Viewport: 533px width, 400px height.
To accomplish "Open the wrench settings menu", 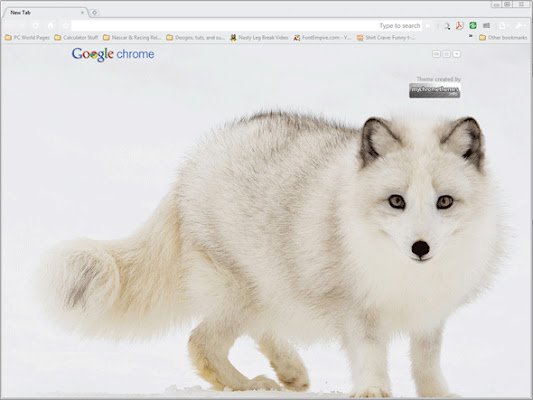I will tap(519, 26).
